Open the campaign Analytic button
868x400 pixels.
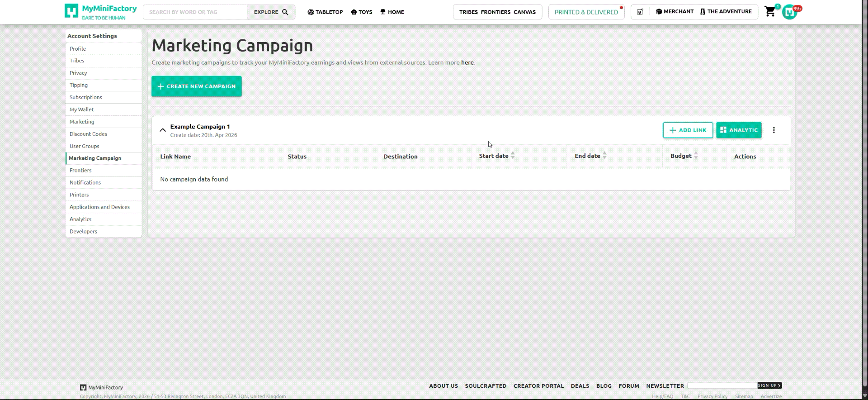pos(739,130)
